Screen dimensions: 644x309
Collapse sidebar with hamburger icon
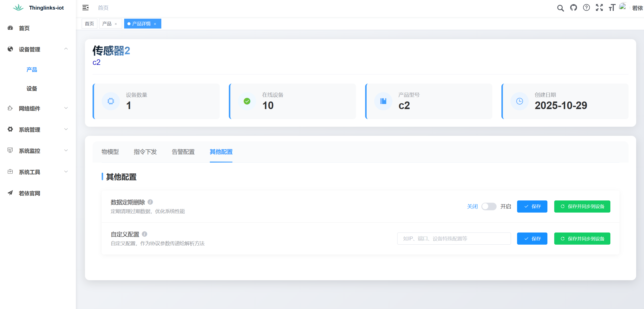click(x=85, y=8)
